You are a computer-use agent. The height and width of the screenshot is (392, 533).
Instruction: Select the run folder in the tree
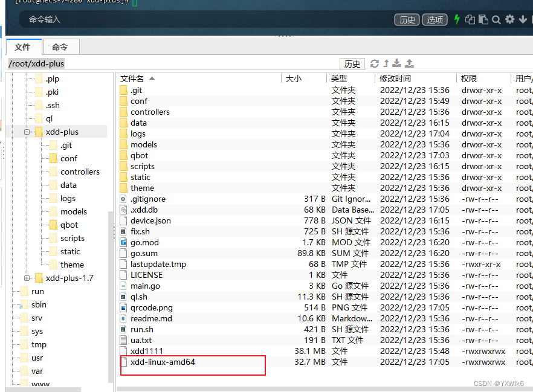(37, 292)
